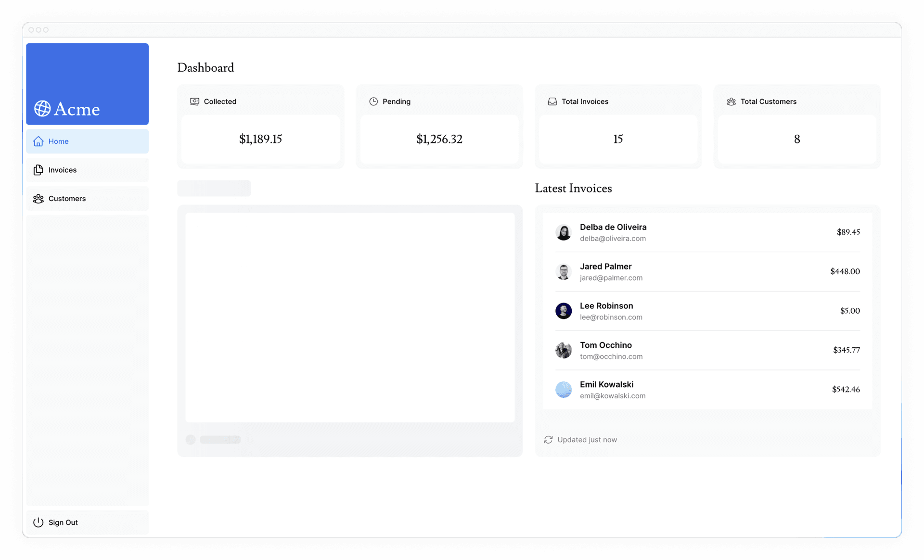The width and height of the screenshot is (924, 560).
Task: Click the Total Customers group icon
Action: tap(731, 102)
